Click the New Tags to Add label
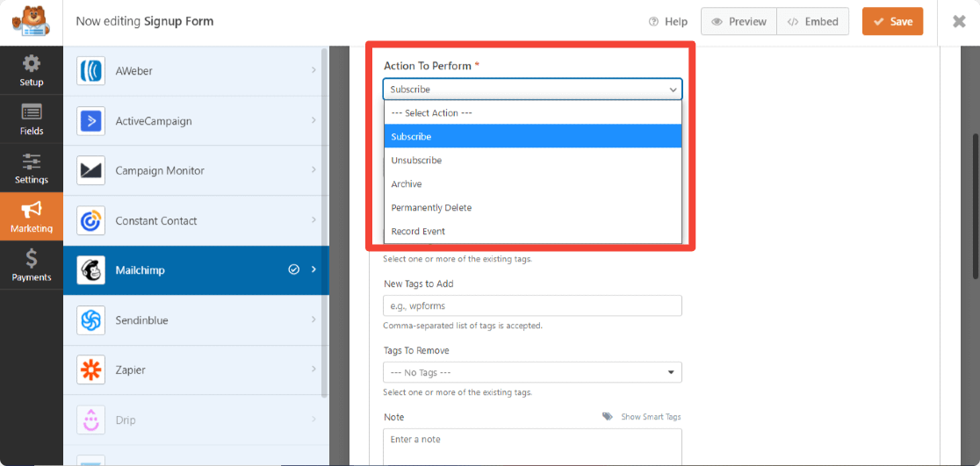980x466 pixels. [x=419, y=283]
